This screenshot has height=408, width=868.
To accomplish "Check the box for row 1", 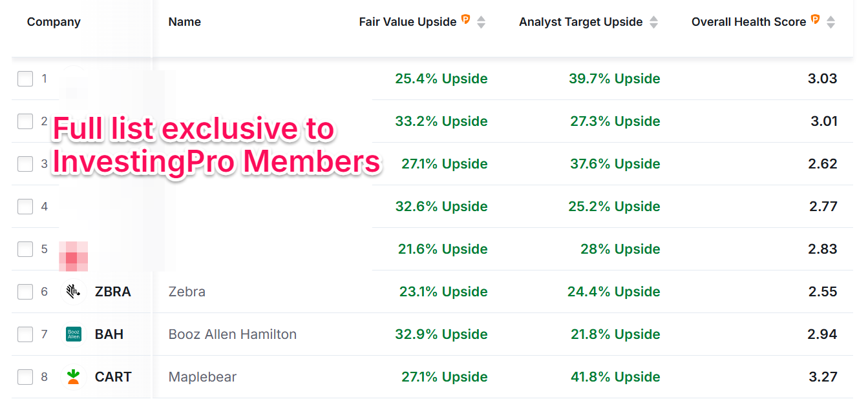I will (25, 79).
